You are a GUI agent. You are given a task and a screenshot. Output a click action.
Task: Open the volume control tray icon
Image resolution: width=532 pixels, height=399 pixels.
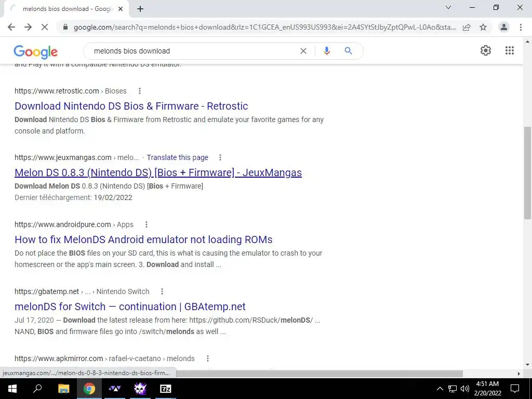tap(465, 389)
